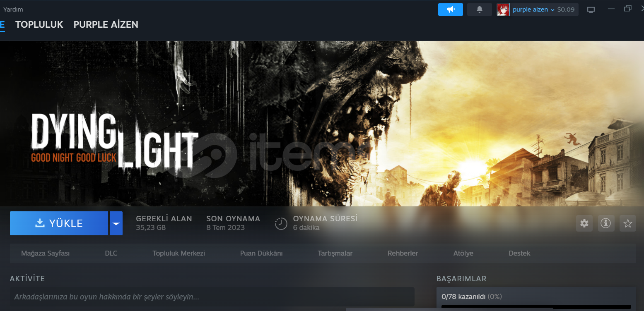The image size is (644, 311).
Task: Click the purple aizen profile avatar
Action: (x=503, y=10)
